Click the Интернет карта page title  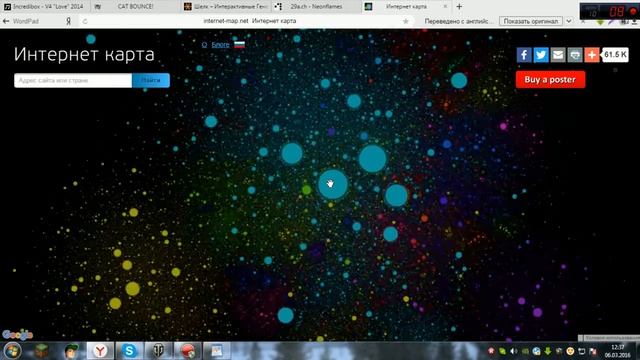pos(84,54)
